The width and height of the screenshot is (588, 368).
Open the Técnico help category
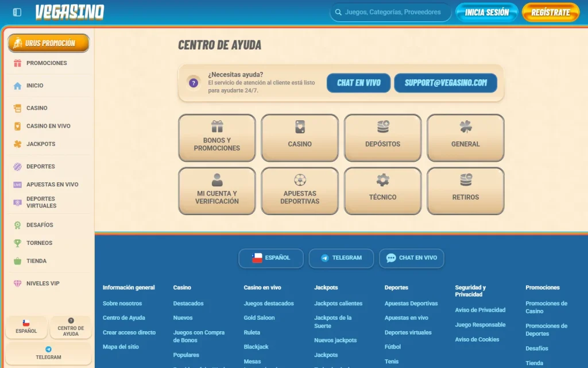coord(382,191)
